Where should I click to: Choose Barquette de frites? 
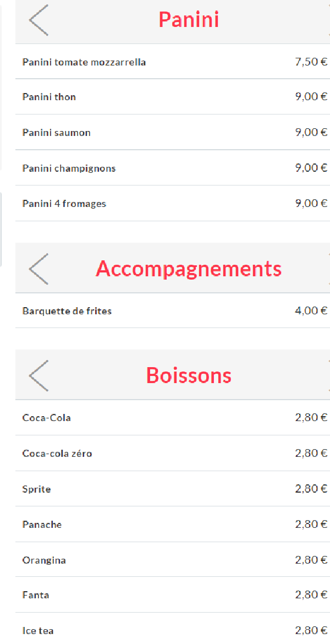tap(173, 310)
